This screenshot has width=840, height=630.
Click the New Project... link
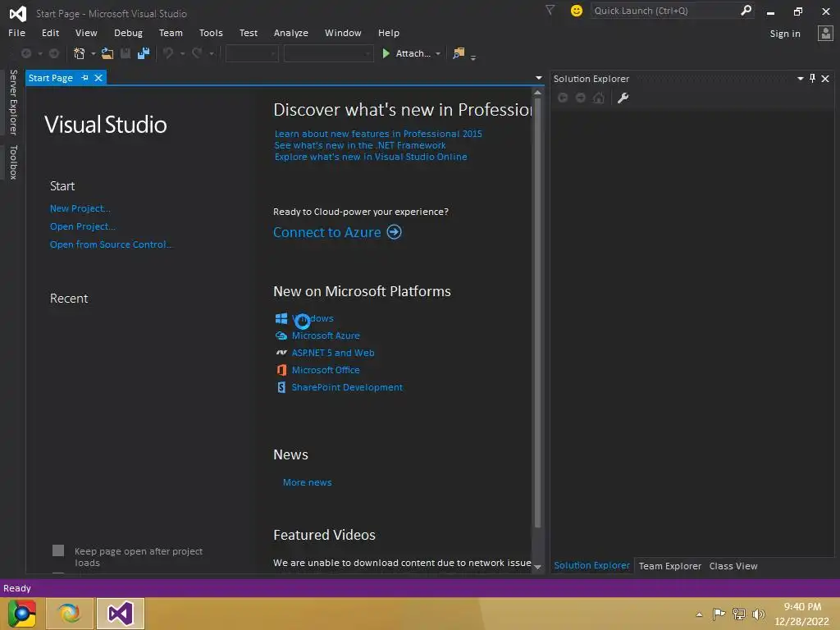pyautogui.click(x=80, y=208)
